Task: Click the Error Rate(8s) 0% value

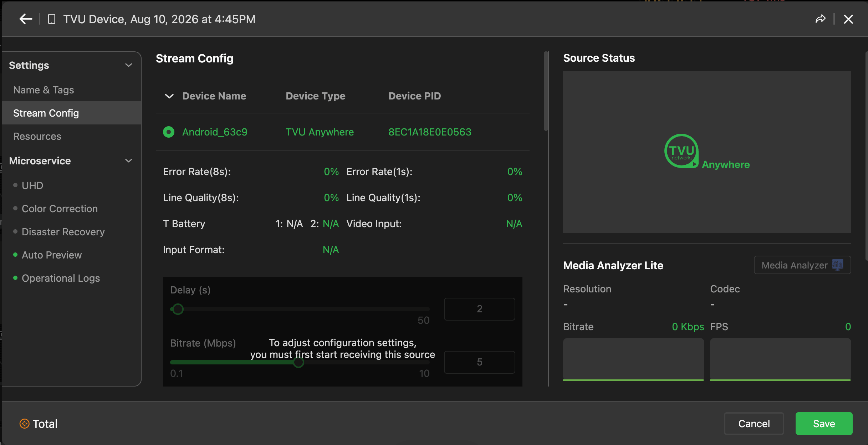Action: click(331, 172)
